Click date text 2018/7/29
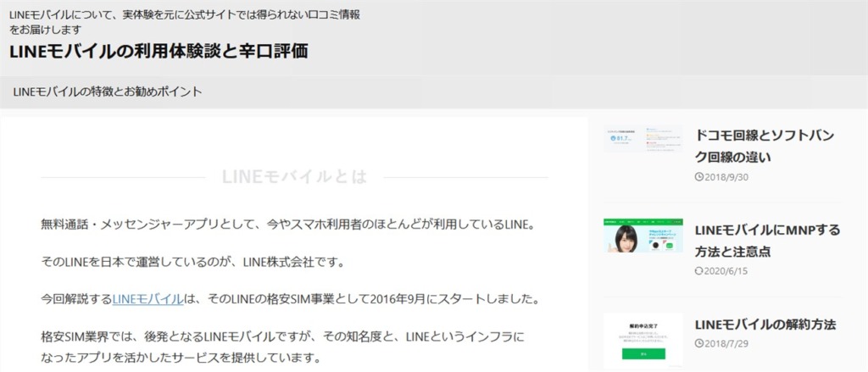The width and height of the screenshot is (868, 372). [x=726, y=343]
